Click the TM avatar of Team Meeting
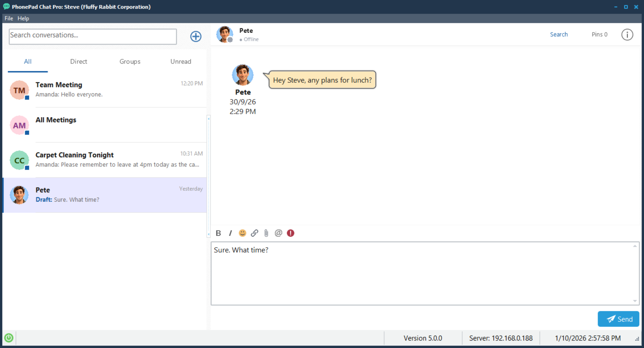The image size is (644, 348). click(x=19, y=90)
